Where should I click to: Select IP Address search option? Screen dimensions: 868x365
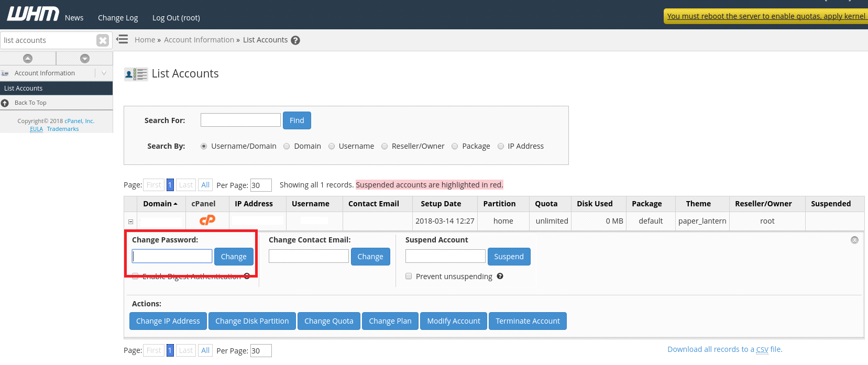click(501, 146)
